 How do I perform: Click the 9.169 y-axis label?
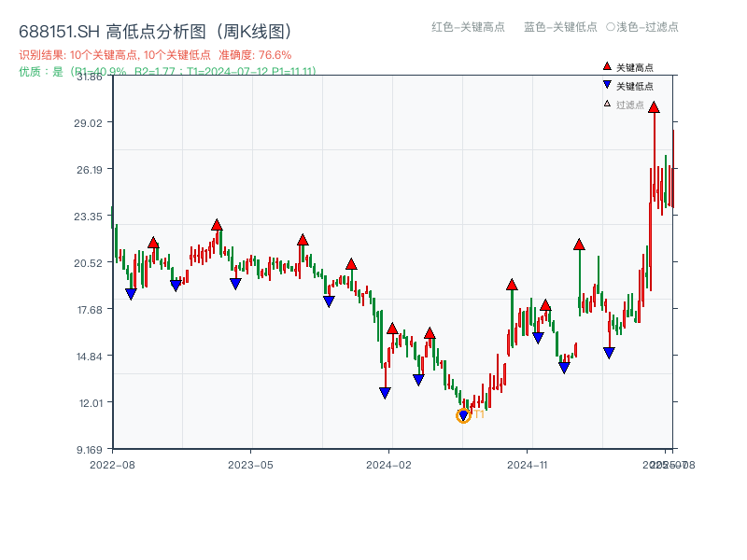pyautogui.click(x=90, y=450)
